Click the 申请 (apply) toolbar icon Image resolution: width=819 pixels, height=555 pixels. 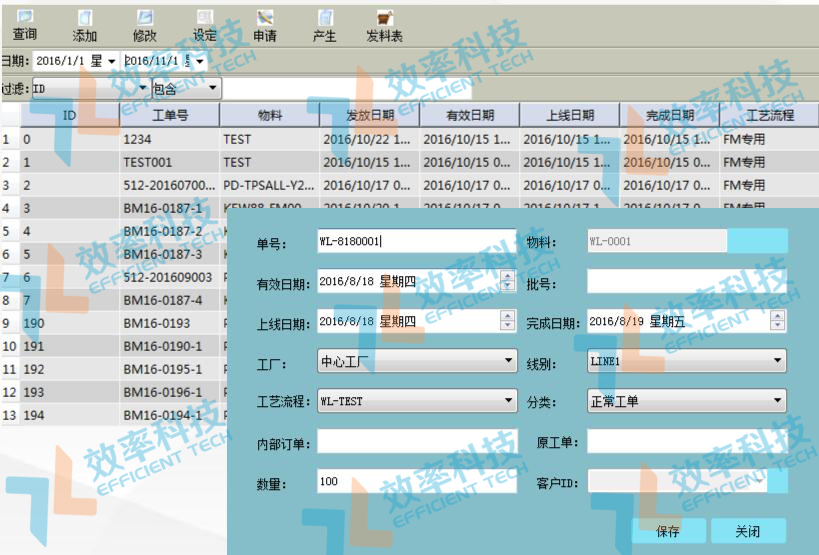(x=265, y=18)
